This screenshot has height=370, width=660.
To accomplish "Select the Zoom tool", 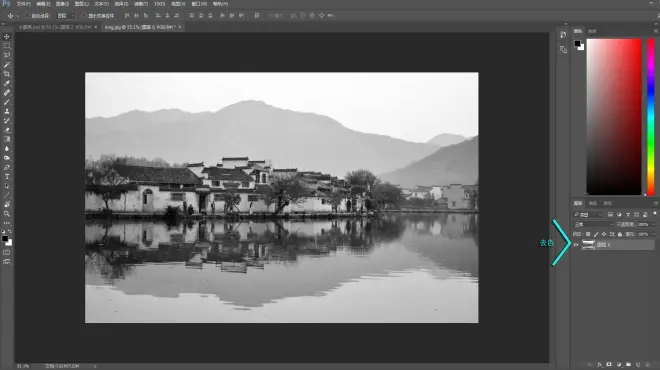I will tap(7, 214).
